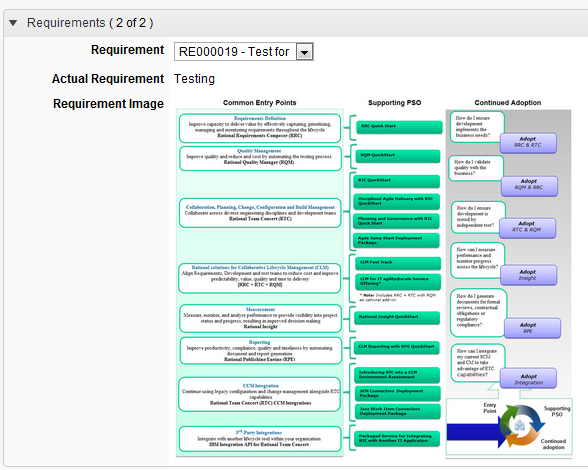Click the Continued Adoption column heading
Viewport: 588px width, 470px height.
(508, 103)
